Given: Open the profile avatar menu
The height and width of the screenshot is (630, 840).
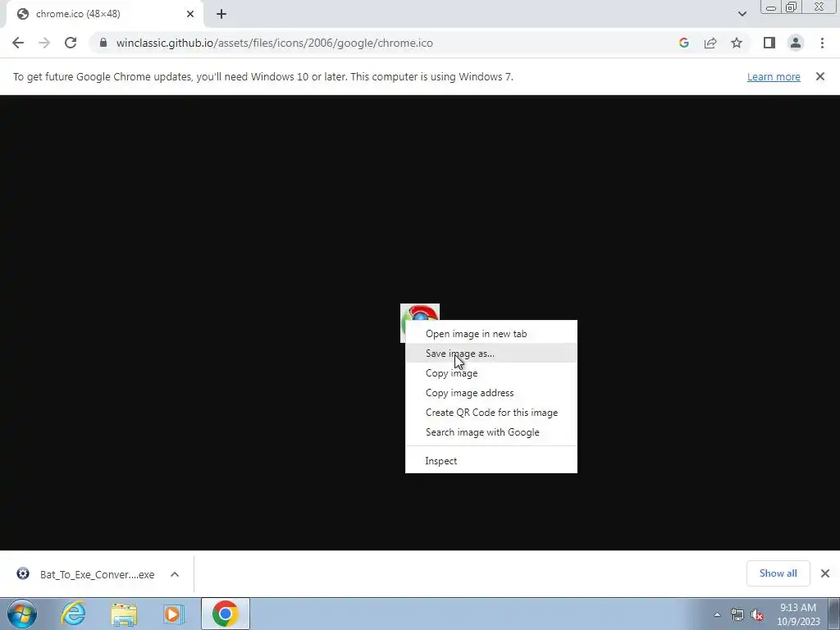Looking at the screenshot, I should pos(796,43).
